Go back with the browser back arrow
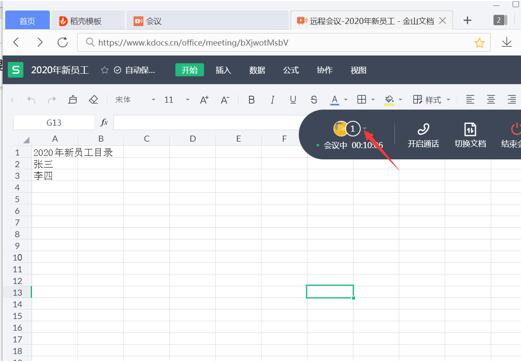 (x=16, y=42)
